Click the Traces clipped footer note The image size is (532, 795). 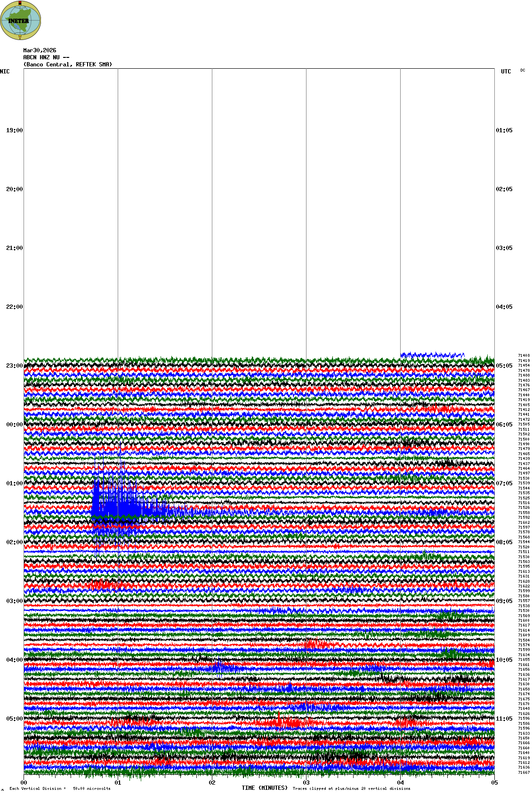(x=351, y=788)
